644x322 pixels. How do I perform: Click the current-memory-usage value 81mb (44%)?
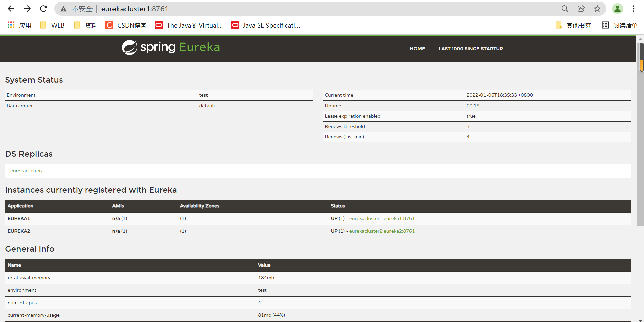tap(271, 315)
